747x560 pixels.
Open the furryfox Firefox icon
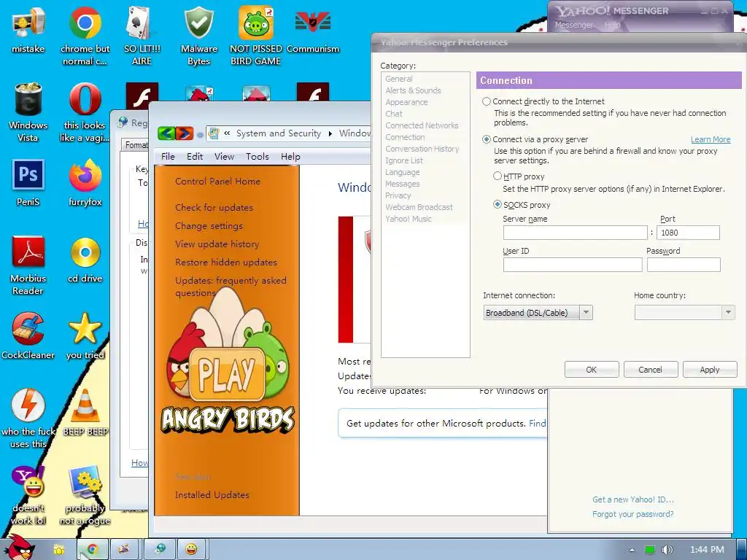pos(85,183)
